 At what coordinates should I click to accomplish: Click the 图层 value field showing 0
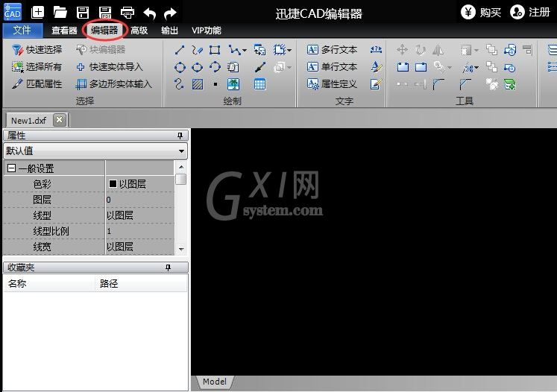[140, 200]
